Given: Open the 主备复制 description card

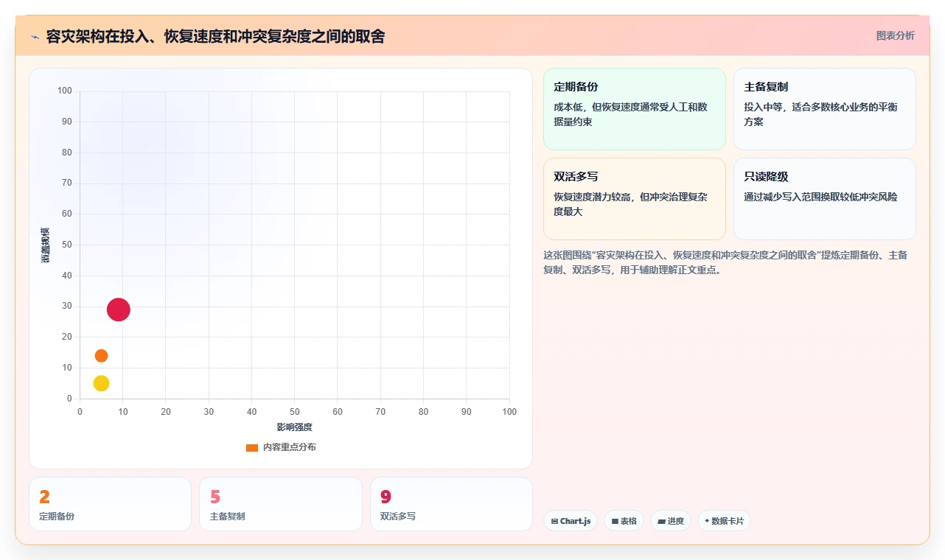Looking at the screenshot, I should pyautogui.click(x=825, y=109).
